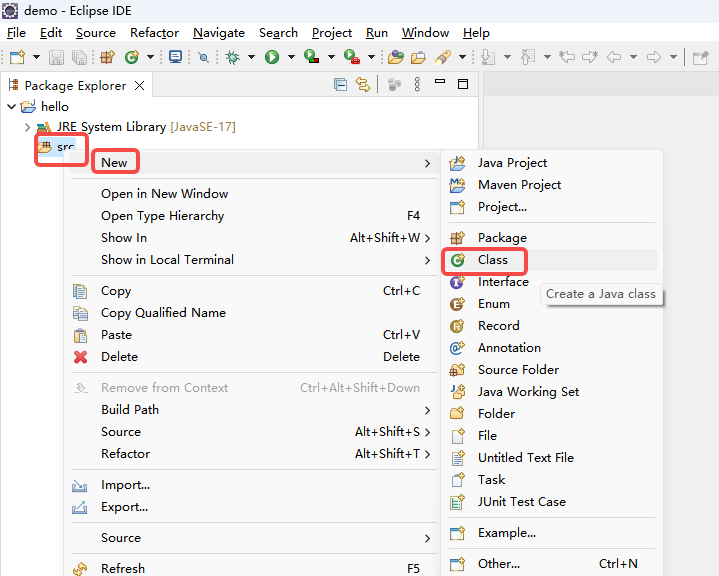Choose JUnit Test Case entry
The height and width of the screenshot is (576, 719).
551,502
